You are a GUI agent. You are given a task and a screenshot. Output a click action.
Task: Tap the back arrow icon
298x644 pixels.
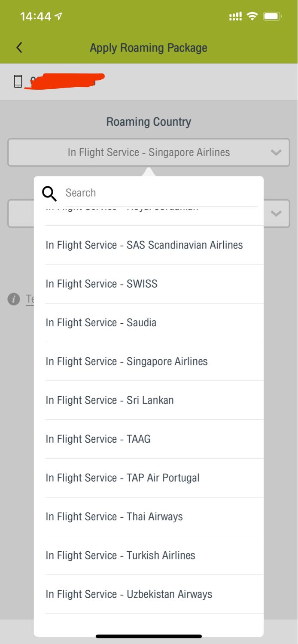point(19,48)
